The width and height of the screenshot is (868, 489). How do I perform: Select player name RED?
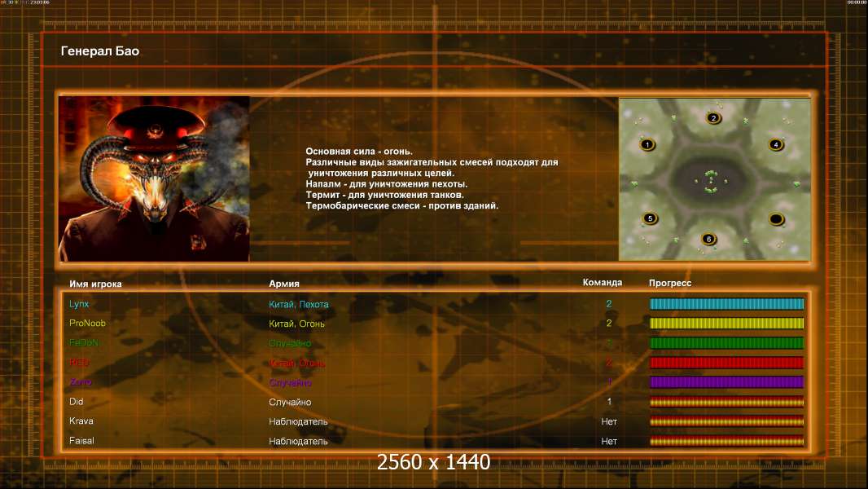click(x=79, y=363)
